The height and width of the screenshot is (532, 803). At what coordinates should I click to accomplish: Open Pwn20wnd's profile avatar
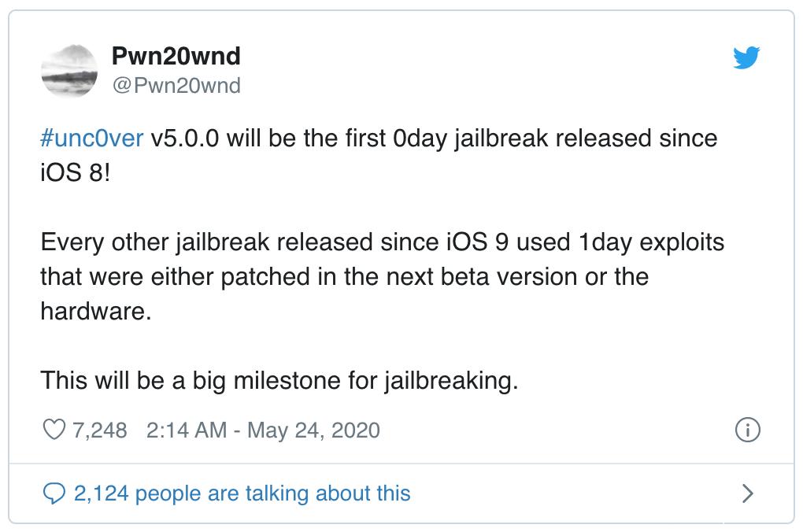pyautogui.click(x=69, y=69)
